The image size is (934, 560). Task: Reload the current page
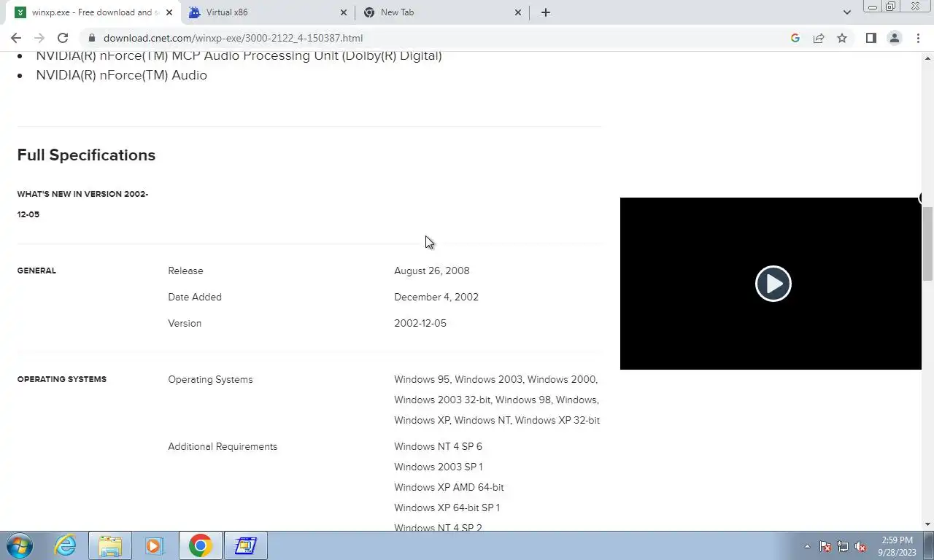[x=63, y=38]
